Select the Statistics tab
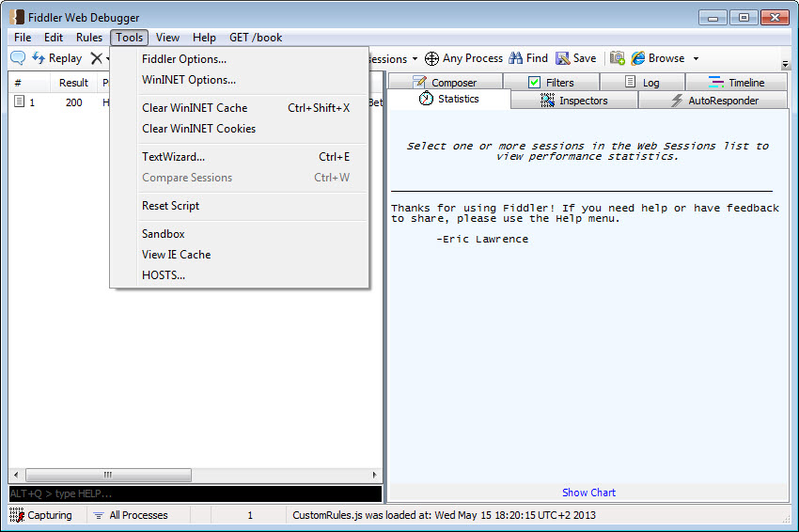 449,99
